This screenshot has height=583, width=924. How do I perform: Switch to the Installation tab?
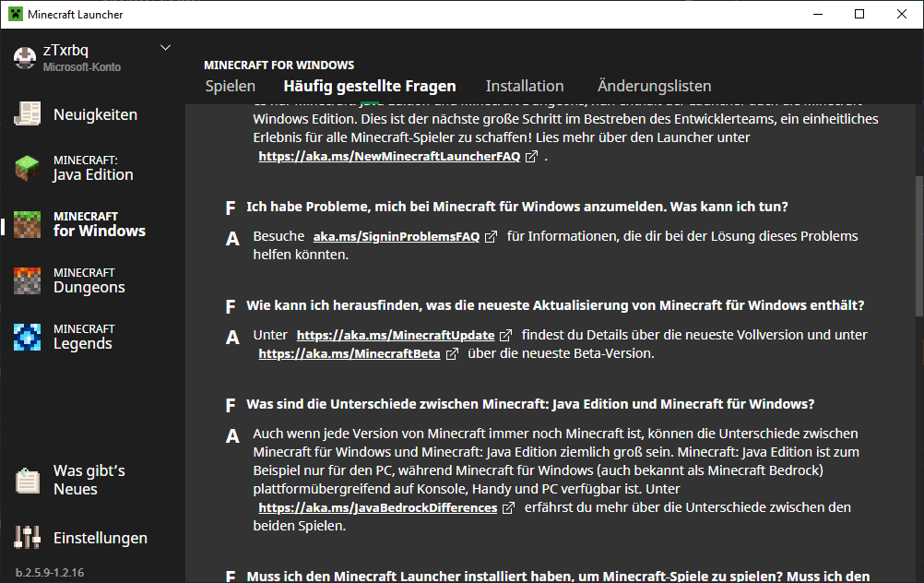[x=525, y=86]
